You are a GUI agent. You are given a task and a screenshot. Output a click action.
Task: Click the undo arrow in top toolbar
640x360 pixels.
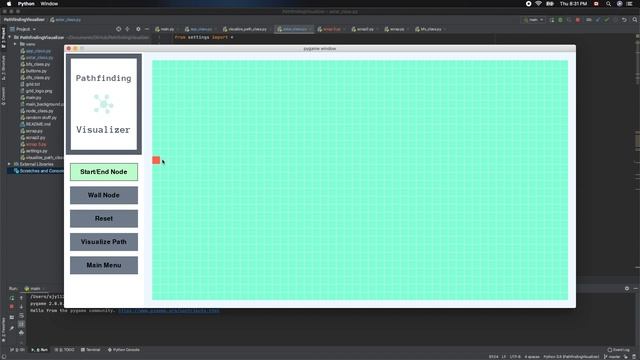(x=624, y=20)
